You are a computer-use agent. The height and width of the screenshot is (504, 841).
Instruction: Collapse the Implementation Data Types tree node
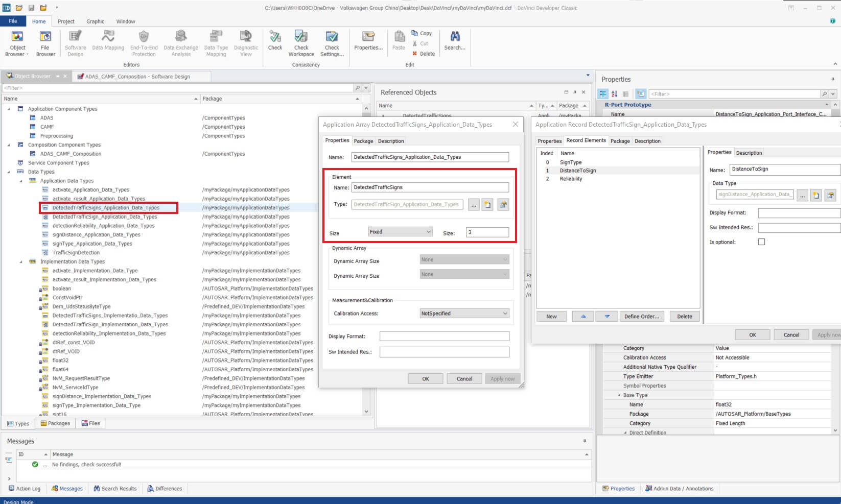pyautogui.click(x=21, y=262)
